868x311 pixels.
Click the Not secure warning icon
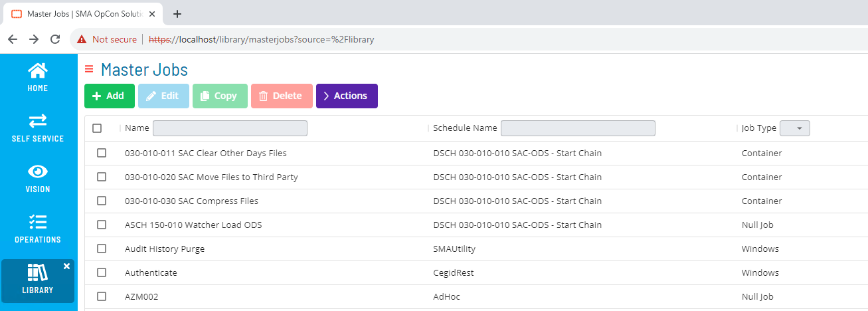(82, 39)
